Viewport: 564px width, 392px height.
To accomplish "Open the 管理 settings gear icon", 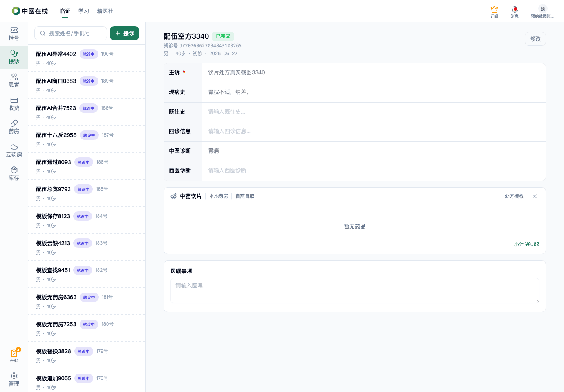I will pyautogui.click(x=14, y=379).
